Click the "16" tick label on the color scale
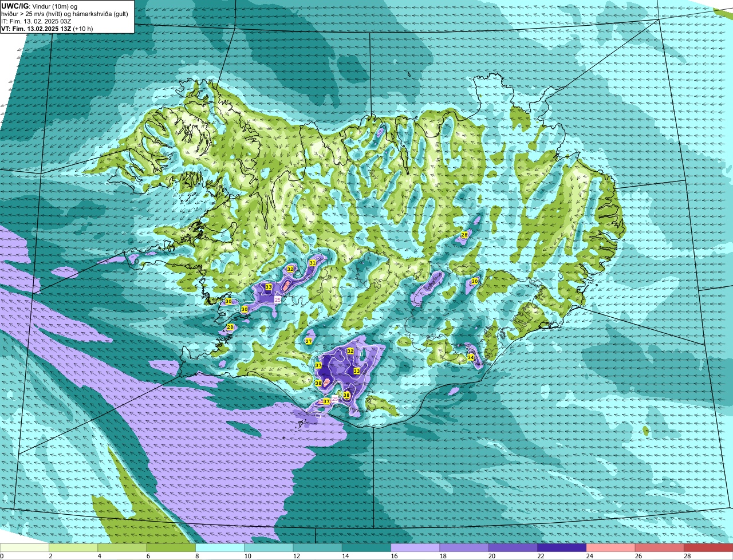Image resolution: width=733 pixels, height=560 pixels. coord(393,556)
